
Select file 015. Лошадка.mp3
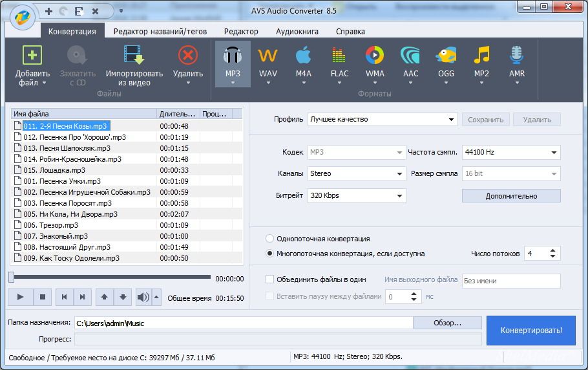[54, 170]
